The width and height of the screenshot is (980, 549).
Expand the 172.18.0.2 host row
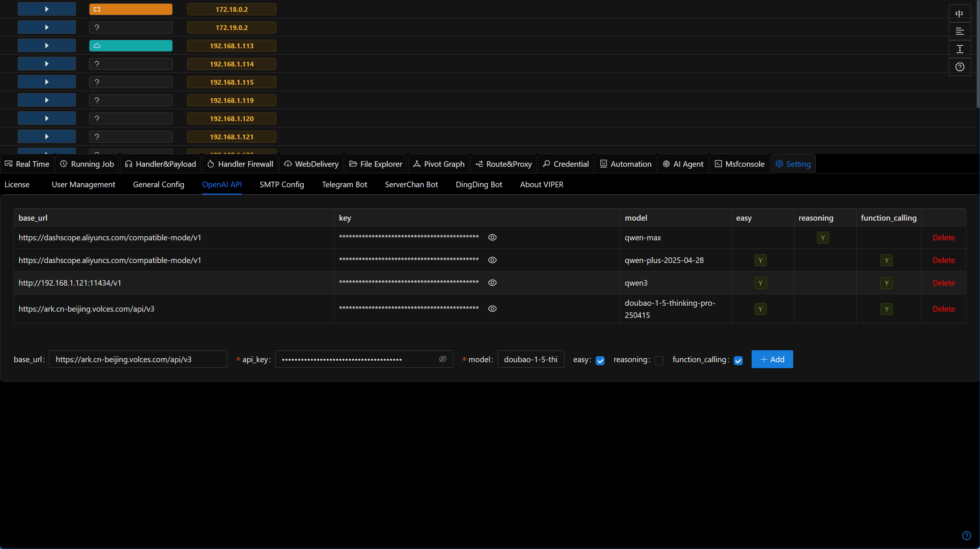pos(47,9)
